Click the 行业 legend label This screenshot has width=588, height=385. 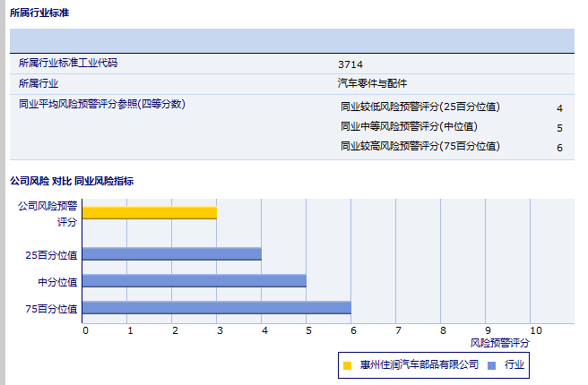[x=514, y=365]
